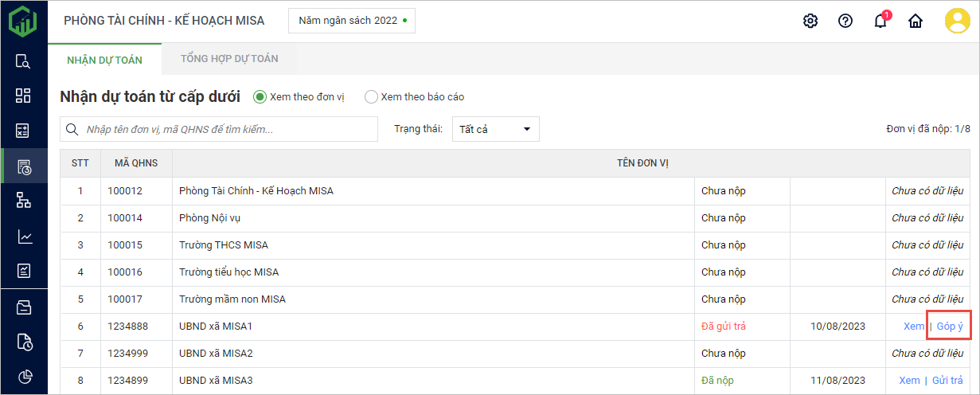Open notifications bell icon

pyautogui.click(x=880, y=21)
